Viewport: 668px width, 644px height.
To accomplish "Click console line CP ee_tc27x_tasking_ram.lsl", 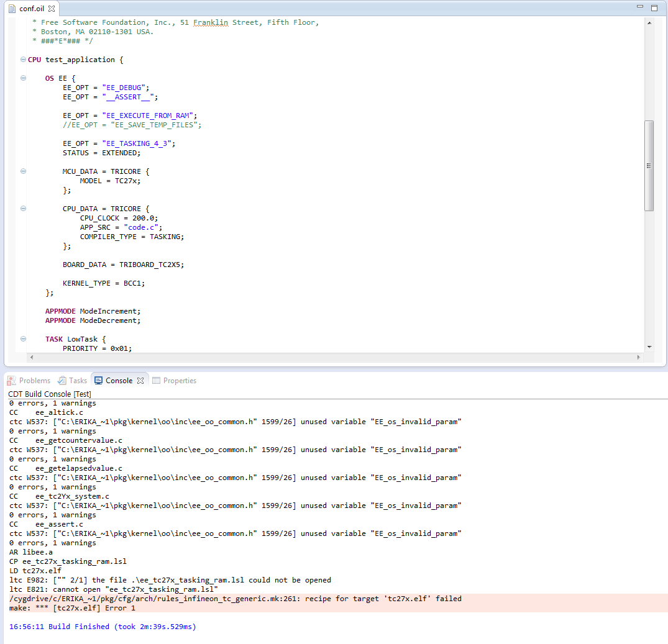I will coord(68,562).
